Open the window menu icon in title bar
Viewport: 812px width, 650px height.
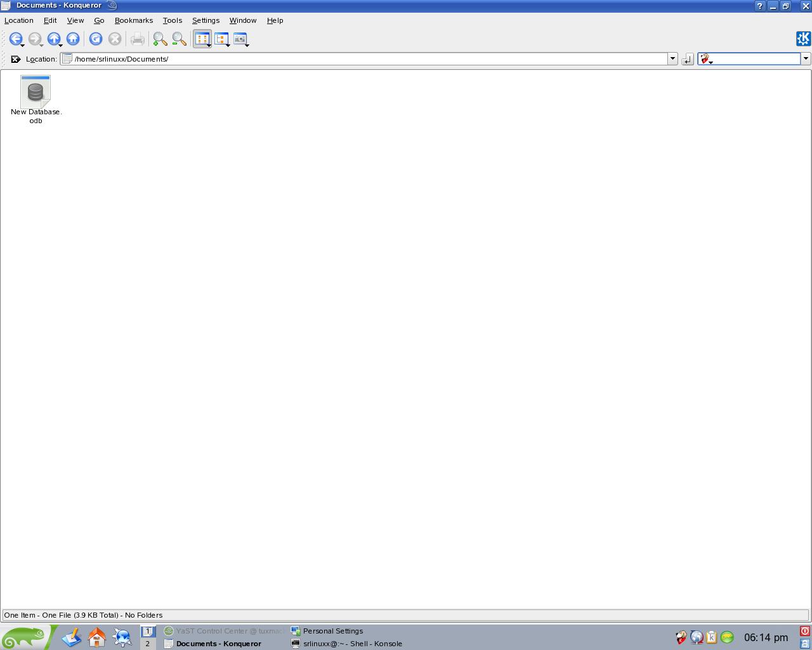[x=6, y=6]
